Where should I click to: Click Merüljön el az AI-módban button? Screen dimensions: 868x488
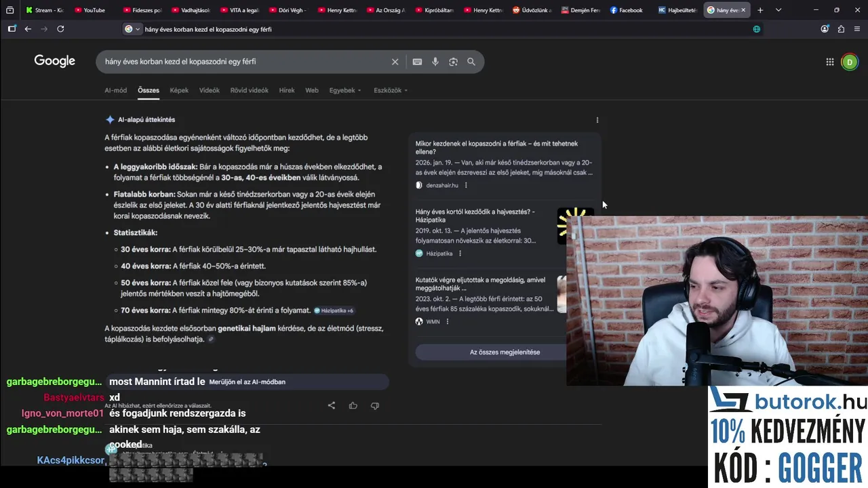[x=248, y=382]
